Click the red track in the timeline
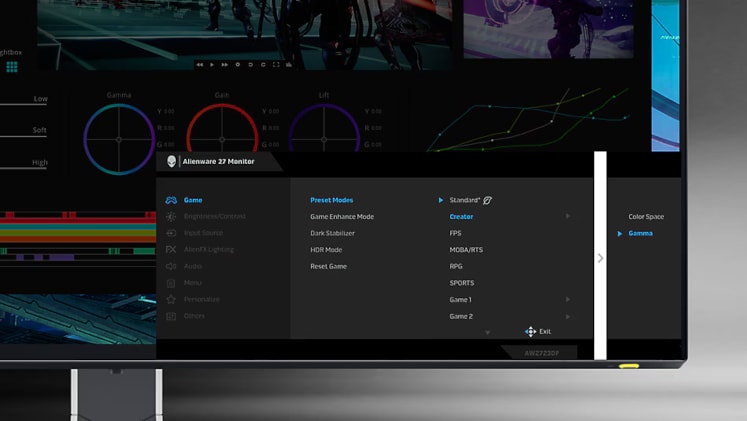Screen dimensions: 747x421 coord(78,220)
